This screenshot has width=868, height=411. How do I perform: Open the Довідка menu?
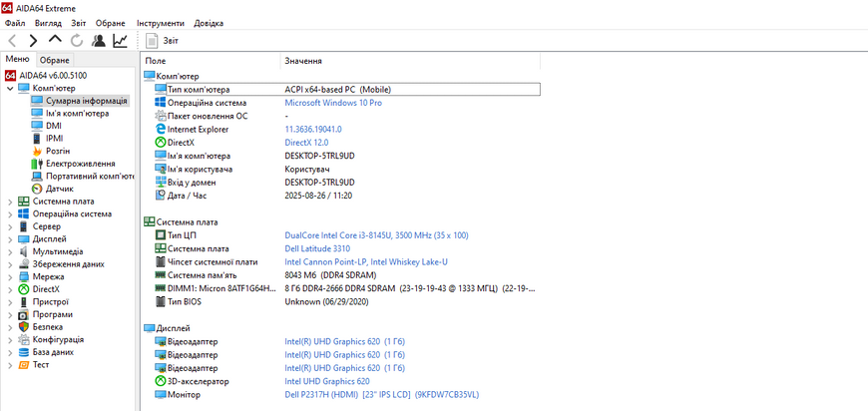point(209,23)
